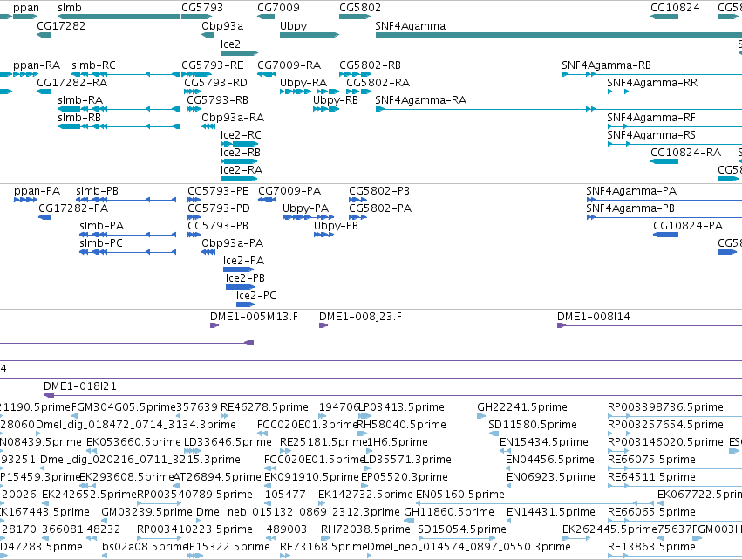This screenshot has height=560, width=742.
Task: Click protein SNF4Agamma-PA
Action: pos(664,200)
